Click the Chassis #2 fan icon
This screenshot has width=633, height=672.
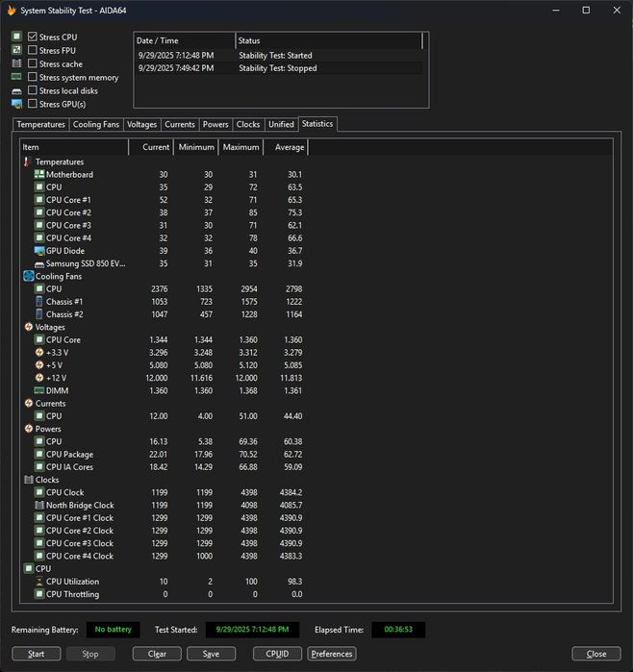click(39, 314)
